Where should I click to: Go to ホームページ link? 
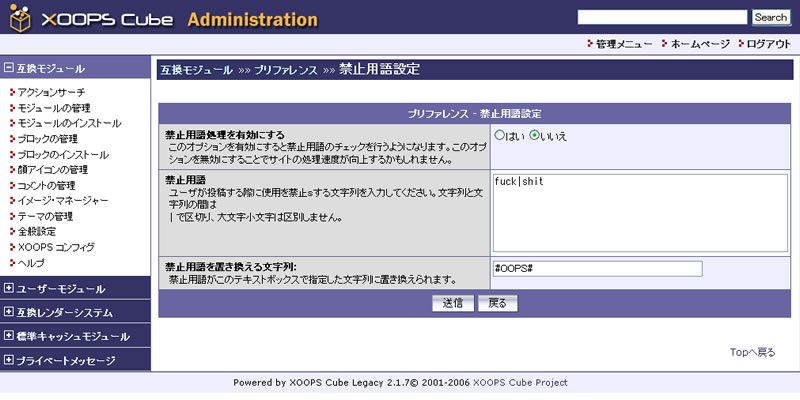point(700,44)
